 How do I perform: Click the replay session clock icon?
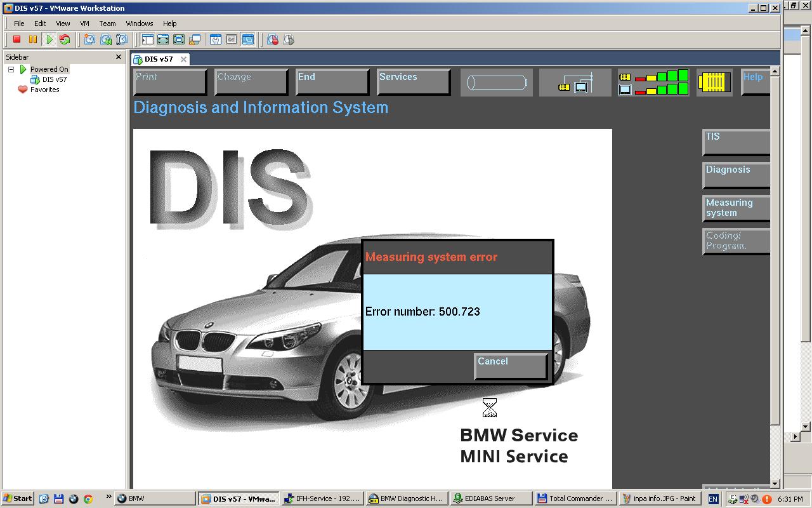289,39
